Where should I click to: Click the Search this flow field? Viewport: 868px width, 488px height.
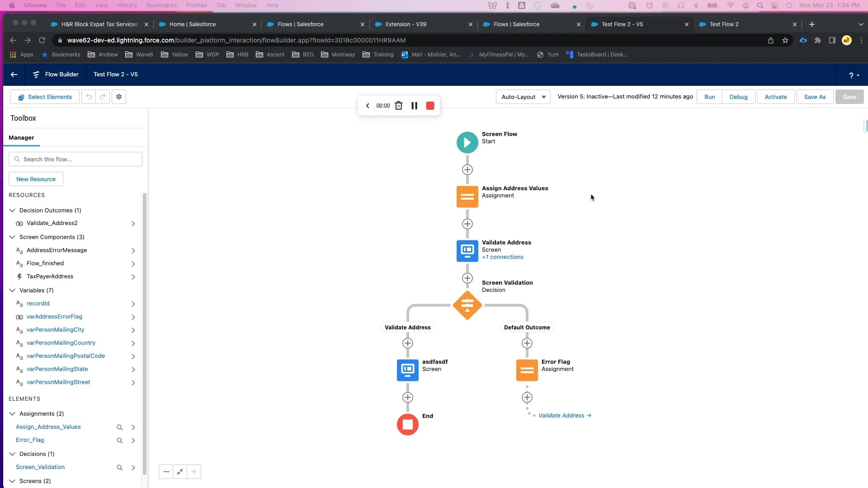(75, 159)
